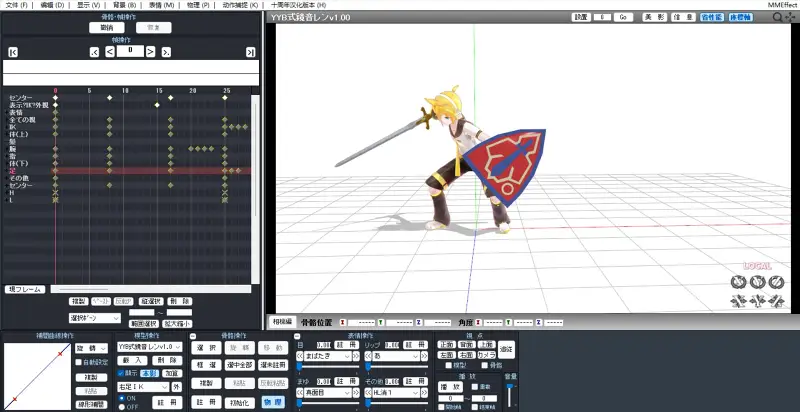The width and height of the screenshot is (800, 412).
Task: Expand the 足 row in timeline tree
Action: point(6,171)
